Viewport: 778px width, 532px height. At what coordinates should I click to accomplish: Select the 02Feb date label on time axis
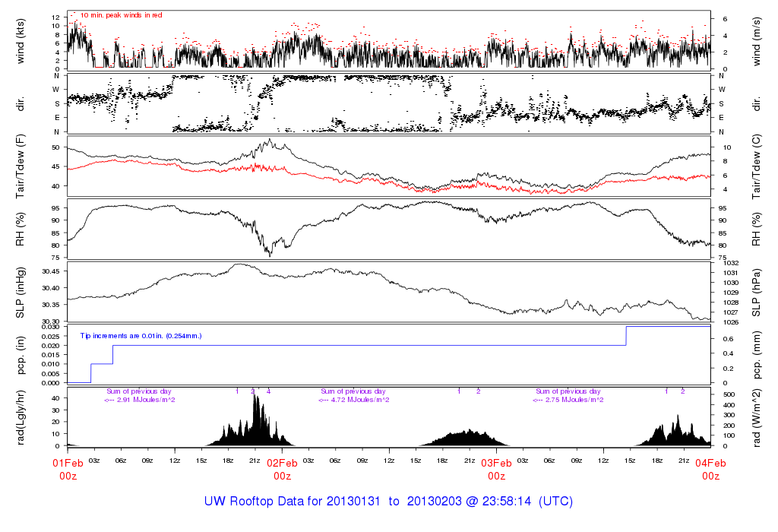(282, 464)
